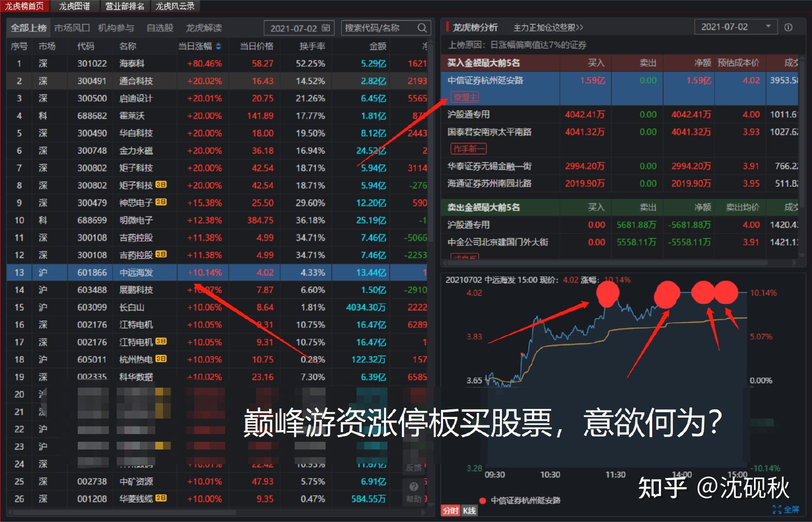Select the highlighted 中远海发 row

coord(217,272)
